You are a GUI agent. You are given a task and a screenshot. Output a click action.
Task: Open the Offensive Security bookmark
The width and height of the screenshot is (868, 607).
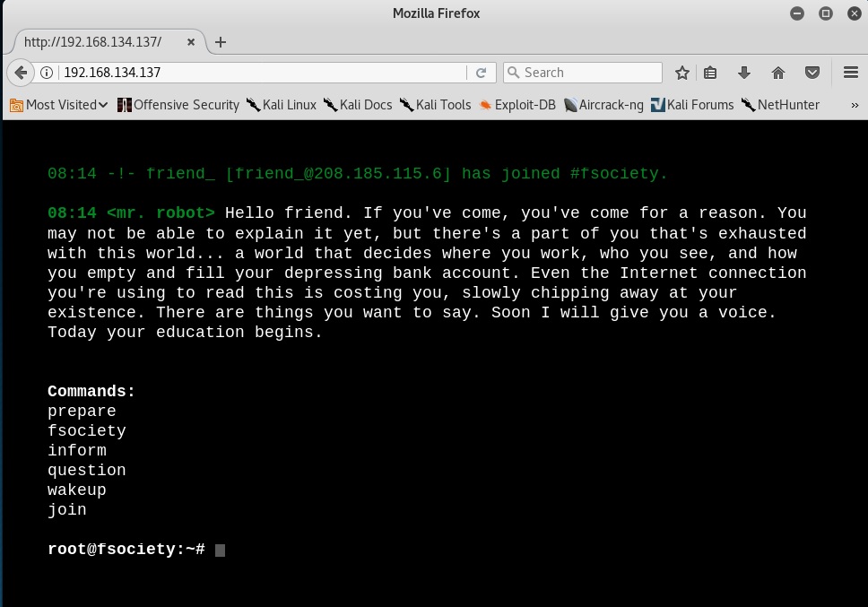click(x=178, y=105)
